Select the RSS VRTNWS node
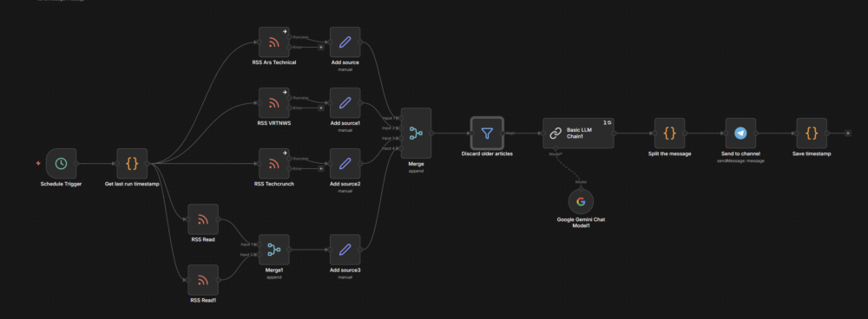Viewport: 868px width, 319px height. [273, 103]
